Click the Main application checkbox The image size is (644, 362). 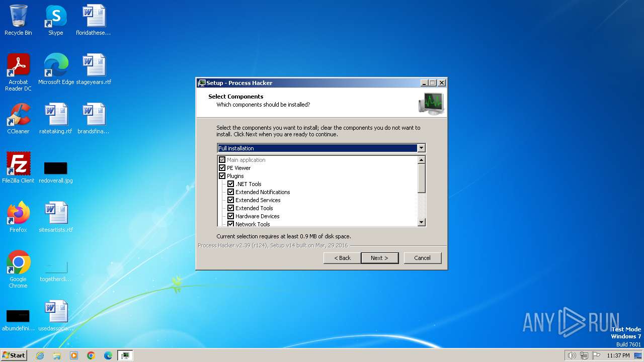222,160
